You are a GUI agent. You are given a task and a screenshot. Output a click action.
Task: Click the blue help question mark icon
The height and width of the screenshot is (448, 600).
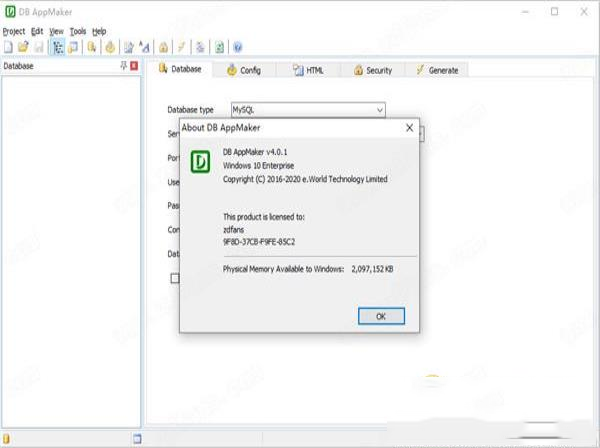[238, 47]
